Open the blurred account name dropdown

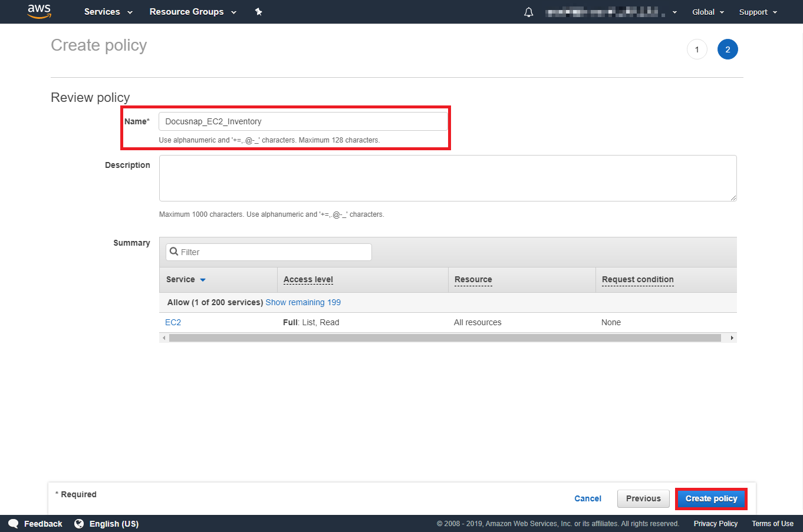[x=611, y=12]
